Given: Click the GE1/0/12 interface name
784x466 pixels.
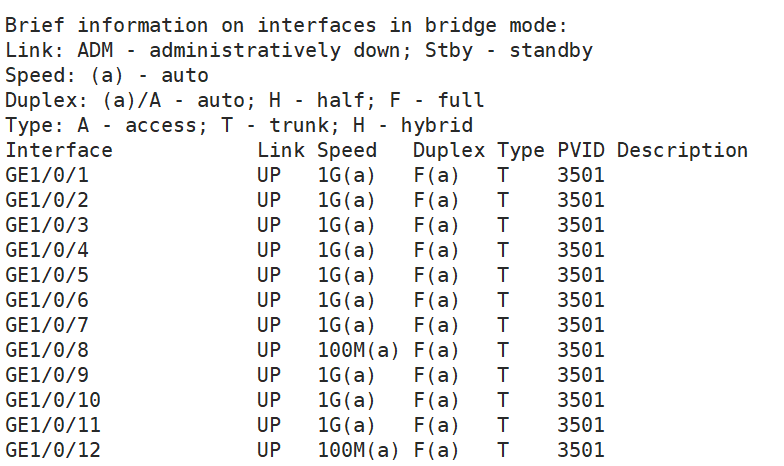Looking at the screenshot, I should click(53, 450).
